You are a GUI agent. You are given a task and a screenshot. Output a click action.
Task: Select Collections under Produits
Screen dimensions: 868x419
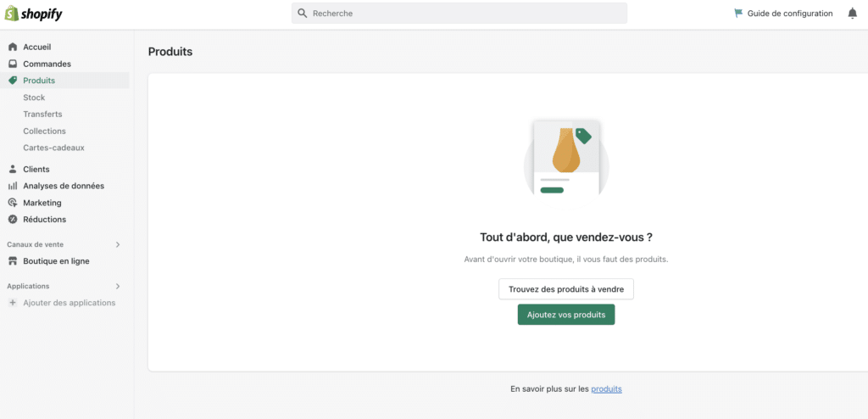[x=44, y=131]
